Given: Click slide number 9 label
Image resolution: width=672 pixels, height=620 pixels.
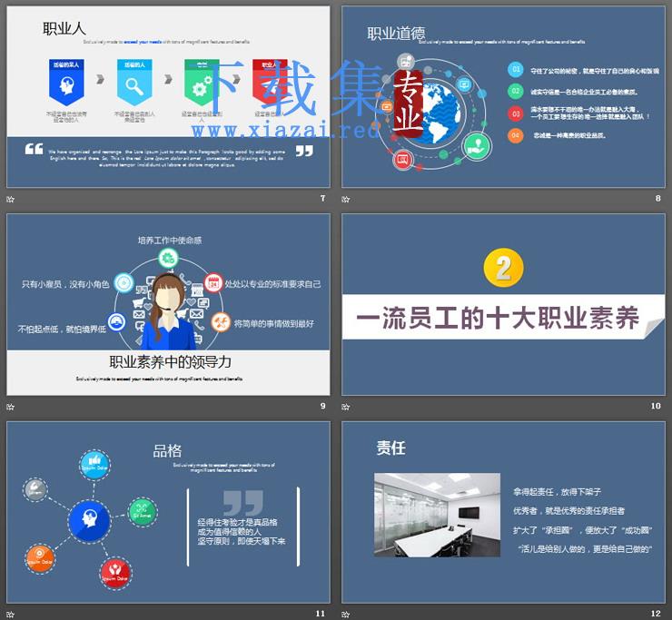Looking at the screenshot, I should pyautogui.click(x=322, y=406).
